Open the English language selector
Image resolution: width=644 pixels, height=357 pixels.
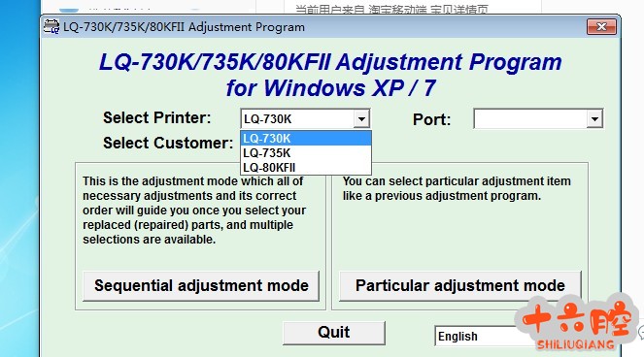click(476, 336)
